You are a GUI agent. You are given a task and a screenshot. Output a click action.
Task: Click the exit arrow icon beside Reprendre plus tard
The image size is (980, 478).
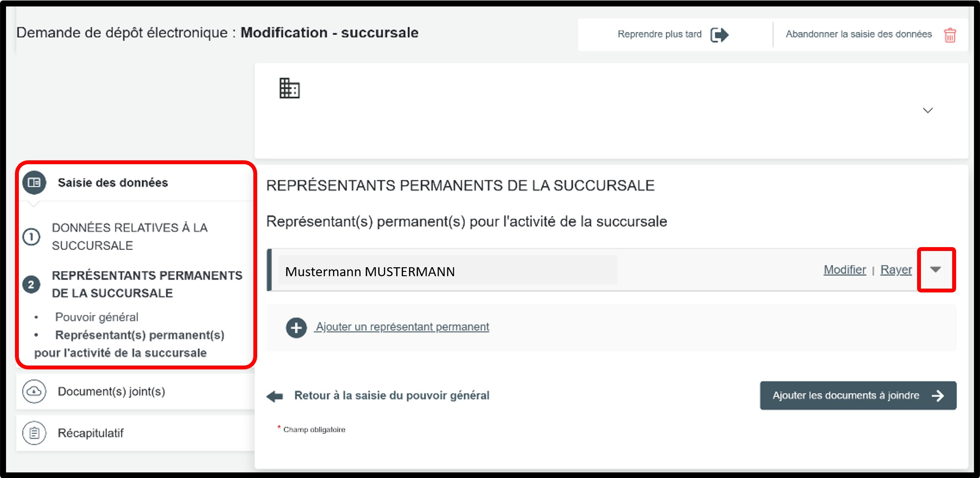[x=719, y=35]
